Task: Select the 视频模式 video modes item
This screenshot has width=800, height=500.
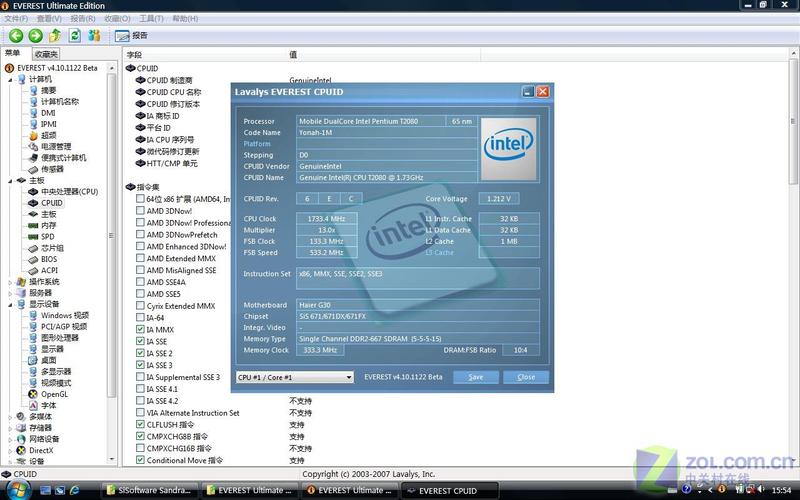Action: tap(56, 383)
